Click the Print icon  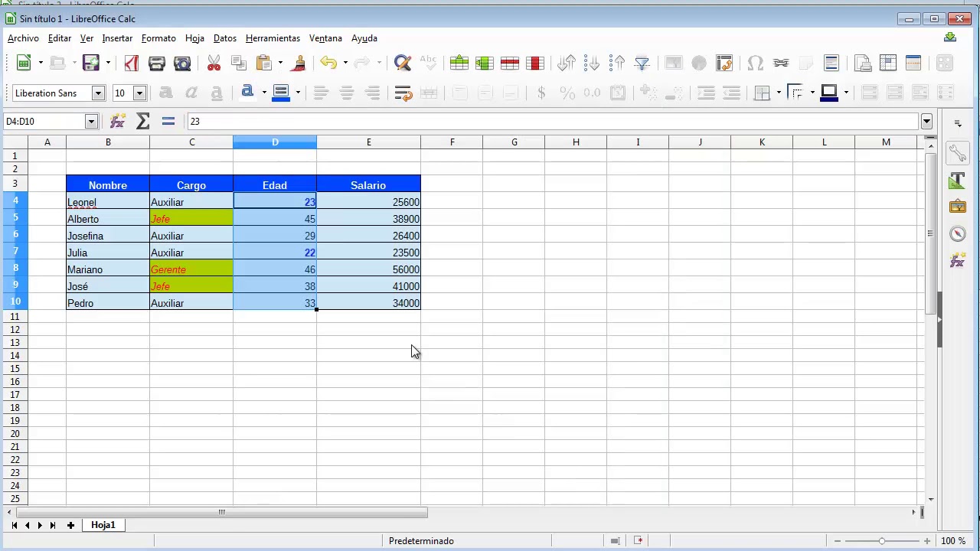157,63
